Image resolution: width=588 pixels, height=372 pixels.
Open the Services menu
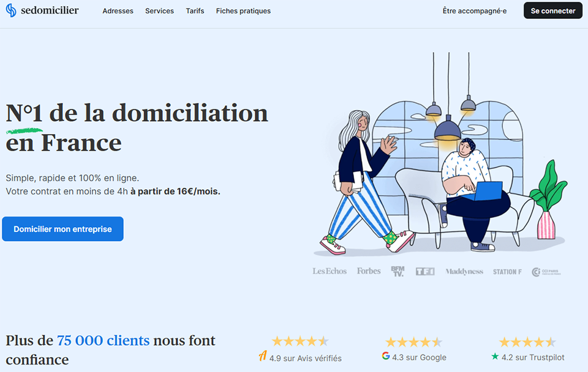[x=159, y=10]
